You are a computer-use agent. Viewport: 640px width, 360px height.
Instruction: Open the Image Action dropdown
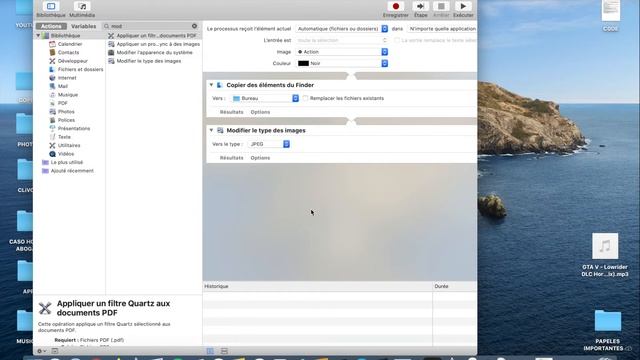tap(342, 52)
